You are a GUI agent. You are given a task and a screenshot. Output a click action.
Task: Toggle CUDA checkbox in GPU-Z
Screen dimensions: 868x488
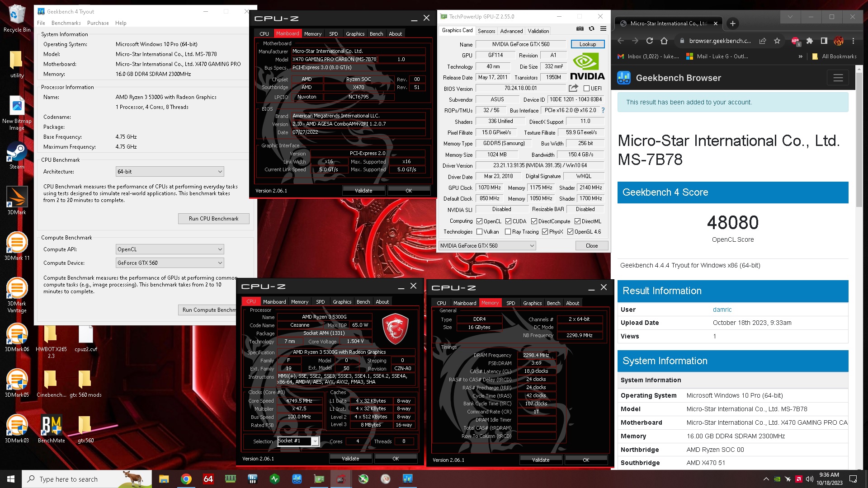point(508,221)
